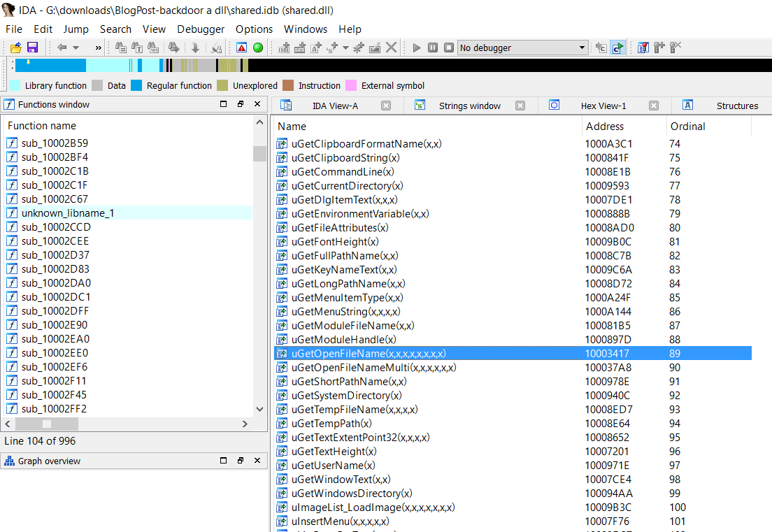Select the uGetClipboardFormatName export row
Image resolution: width=772 pixels, height=532 pixels.
(x=513, y=144)
